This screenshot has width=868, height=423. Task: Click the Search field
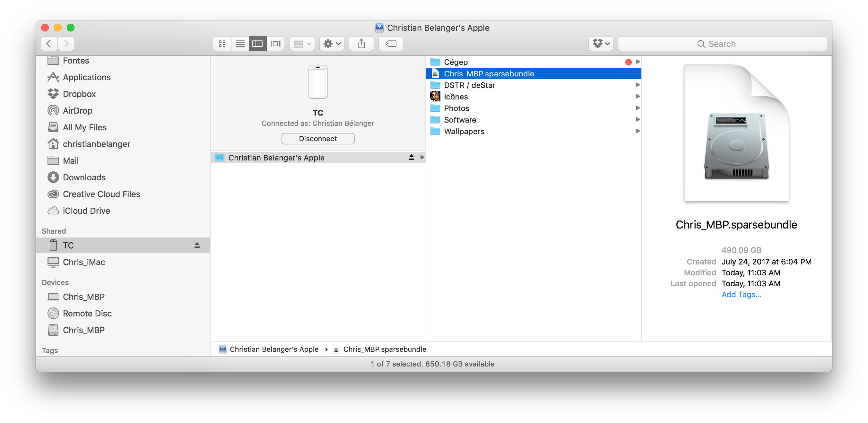coord(722,44)
